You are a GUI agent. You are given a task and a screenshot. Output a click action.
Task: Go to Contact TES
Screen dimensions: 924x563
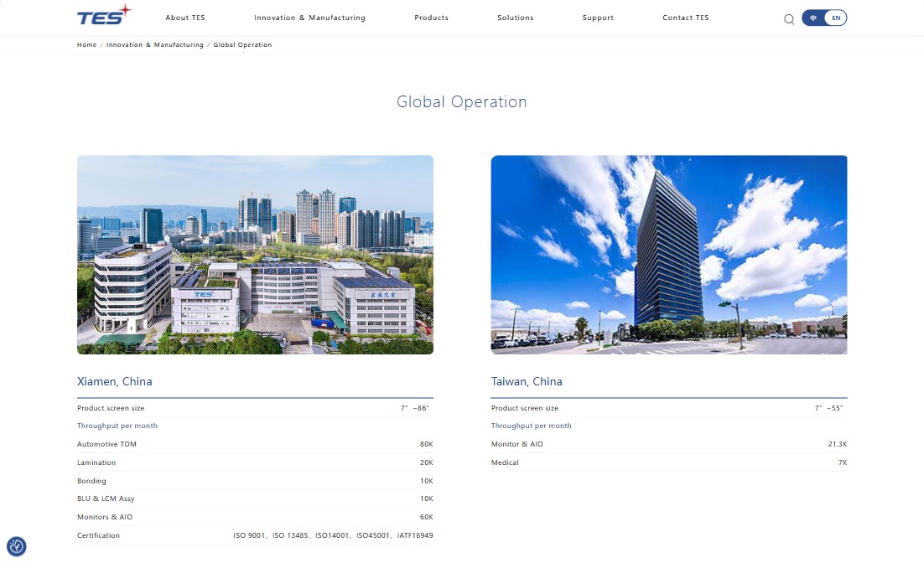tap(685, 18)
